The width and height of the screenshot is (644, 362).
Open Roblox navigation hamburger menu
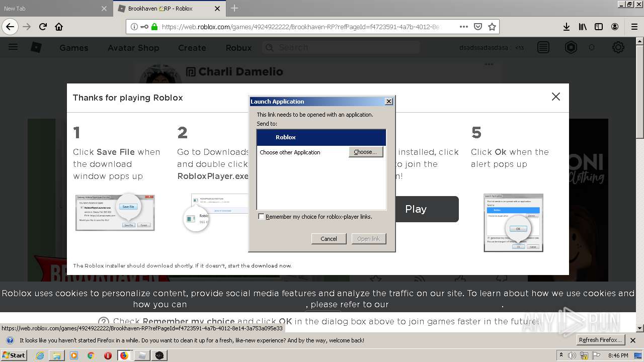point(13,47)
